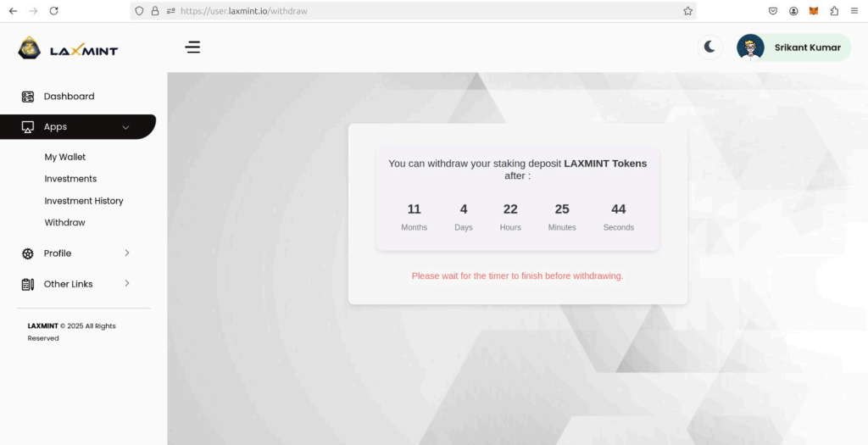This screenshot has height=445, width=868.
Task: View Investment History
Action: (x=84, y=201)
